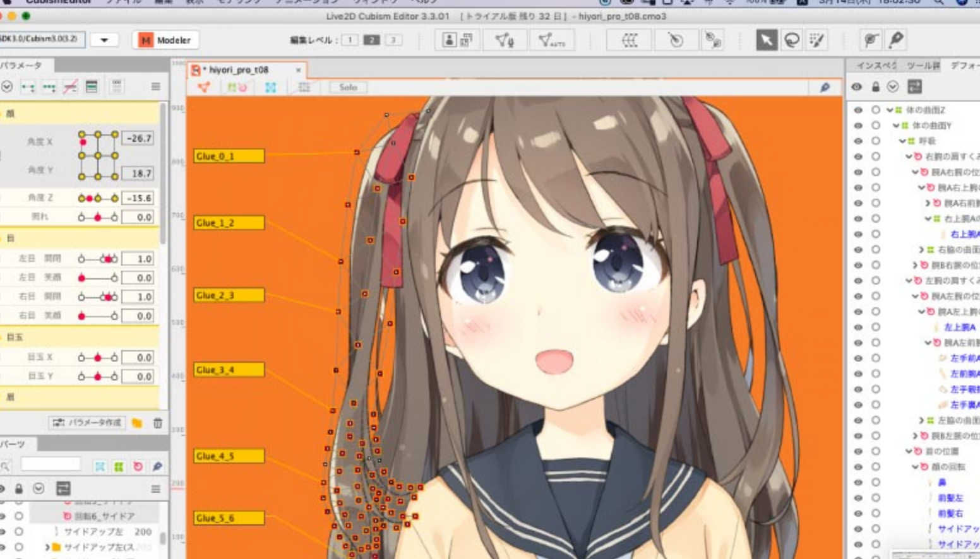Click the Glue_3_4 label
The height and width of the screenshot is (559, 980).
229,370
